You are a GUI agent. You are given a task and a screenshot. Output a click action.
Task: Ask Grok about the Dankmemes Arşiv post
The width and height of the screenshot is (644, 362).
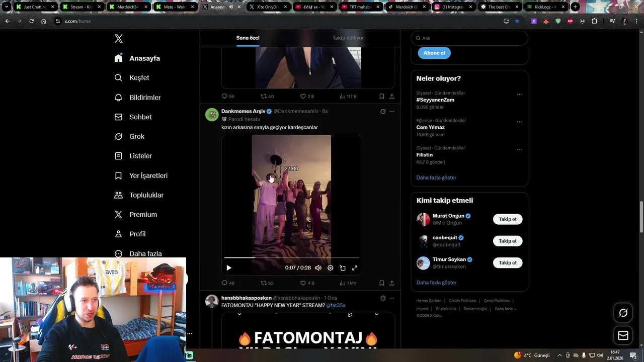click(383, 111)
